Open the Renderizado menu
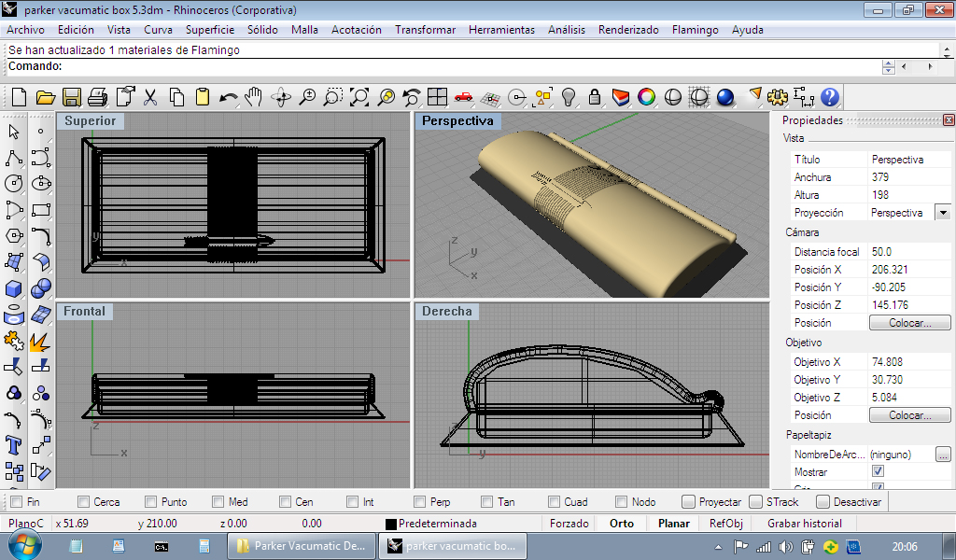 pos(628,30)
